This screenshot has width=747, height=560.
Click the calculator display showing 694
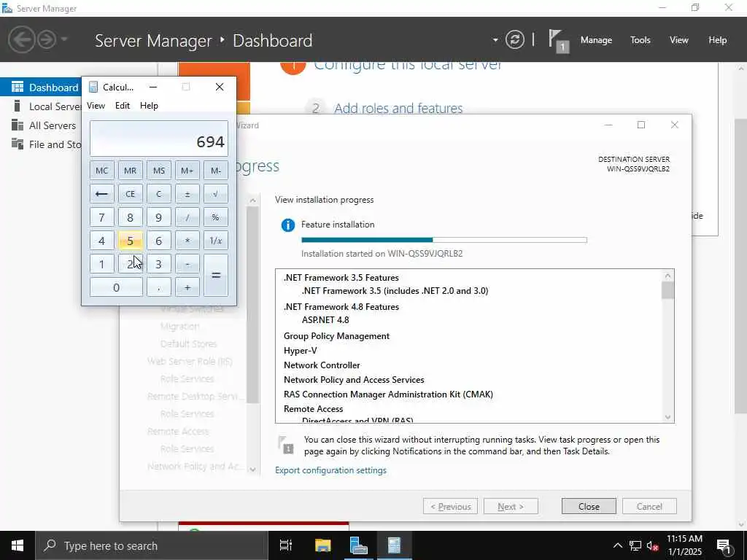point(158,138)
